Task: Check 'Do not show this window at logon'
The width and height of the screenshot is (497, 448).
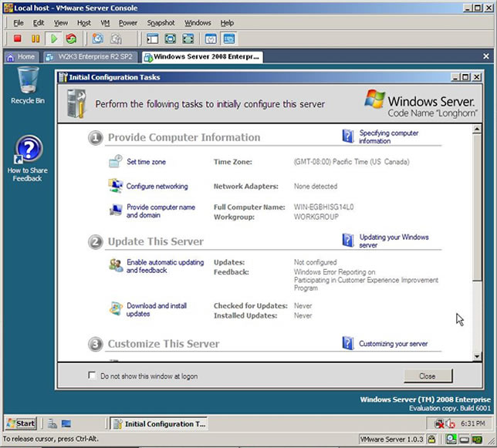Action: [x=93, y=376]
